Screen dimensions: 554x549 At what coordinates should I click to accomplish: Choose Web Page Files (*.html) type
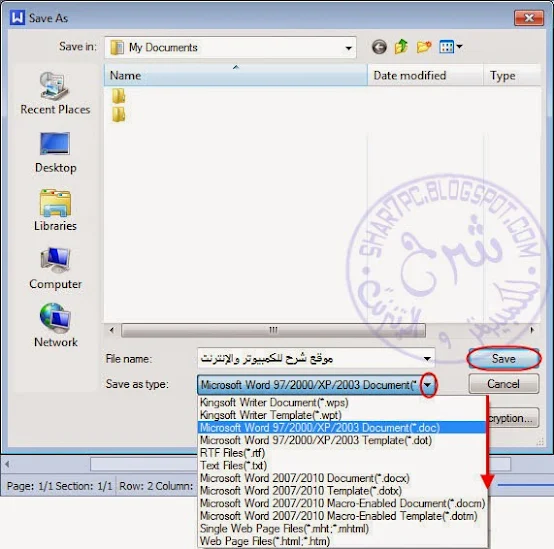point(342,541)
